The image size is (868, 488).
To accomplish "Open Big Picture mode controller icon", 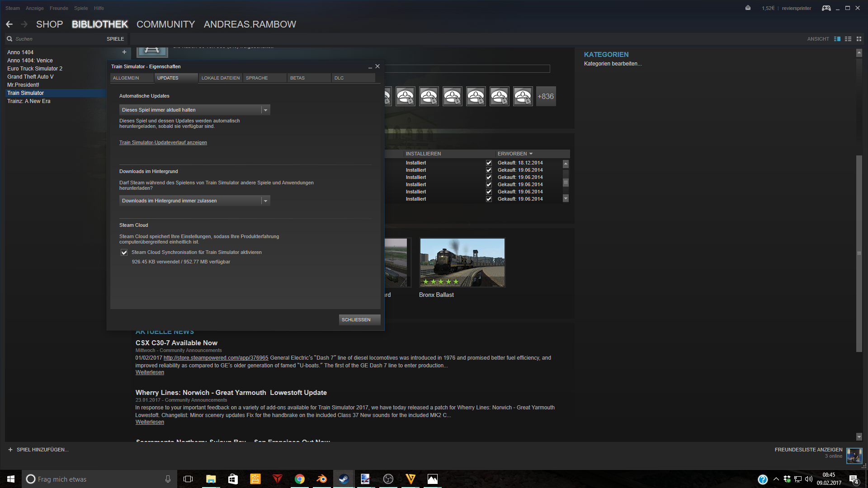I will 826,8.
